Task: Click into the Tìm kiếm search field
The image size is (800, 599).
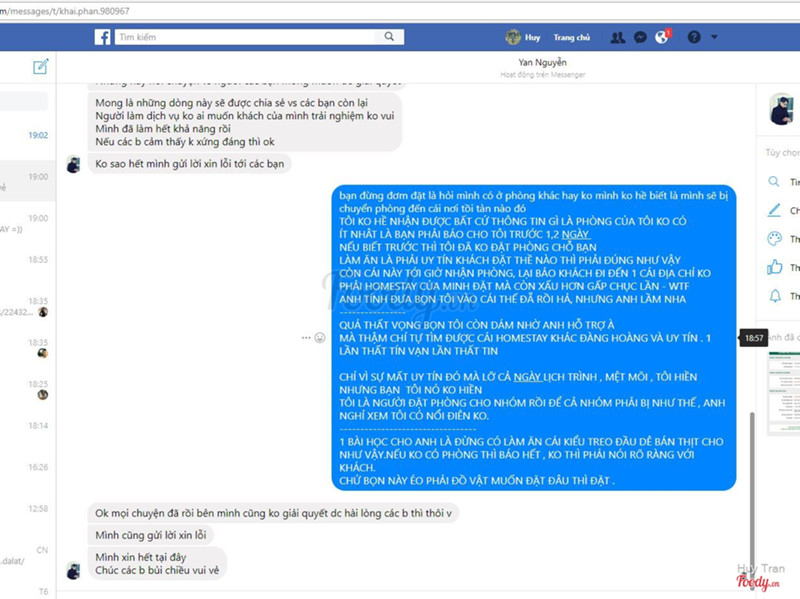Action: click(248, 37)
